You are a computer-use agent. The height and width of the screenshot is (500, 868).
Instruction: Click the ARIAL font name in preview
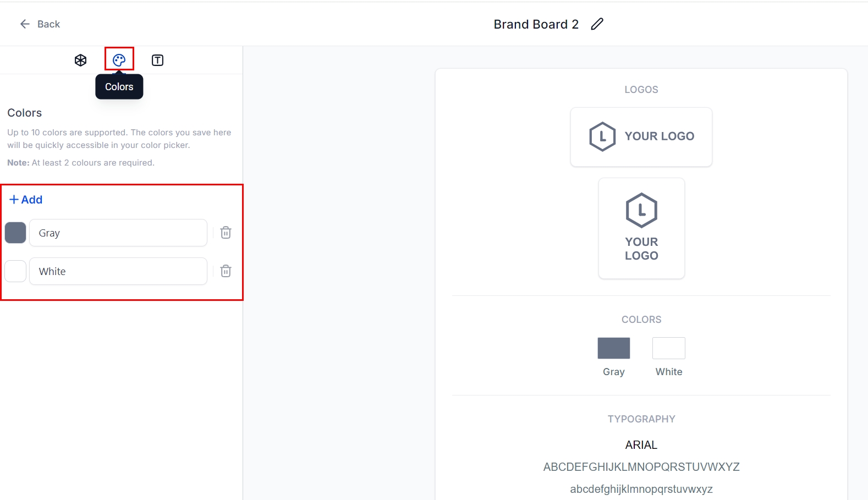[641, 445]
